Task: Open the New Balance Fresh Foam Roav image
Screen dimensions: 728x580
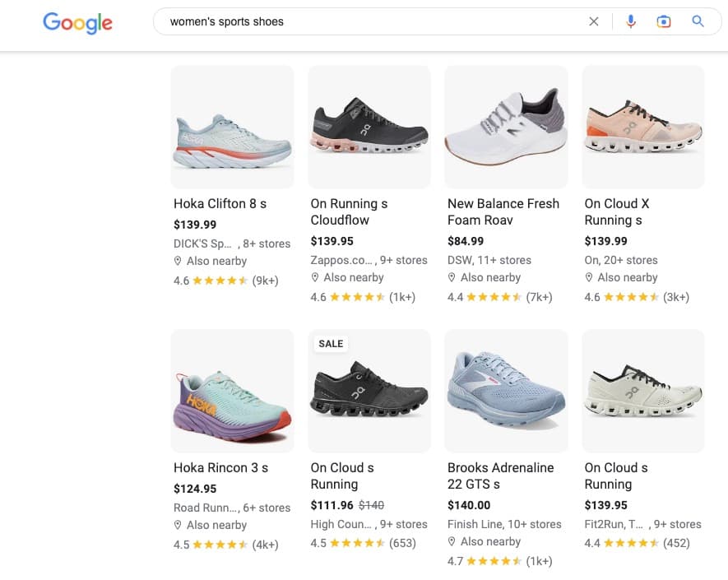Action: (x=506, y=127)
